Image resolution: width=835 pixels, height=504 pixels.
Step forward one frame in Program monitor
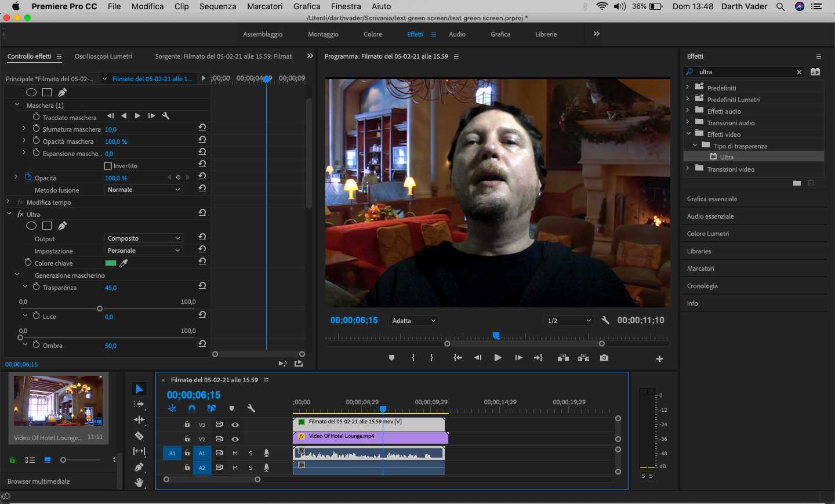[x=518, y=358]
